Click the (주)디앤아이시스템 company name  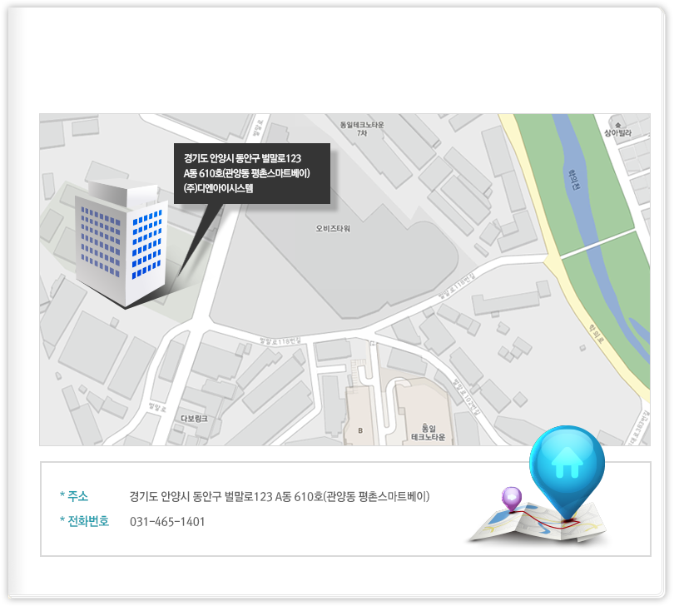[x=218, y=189]
